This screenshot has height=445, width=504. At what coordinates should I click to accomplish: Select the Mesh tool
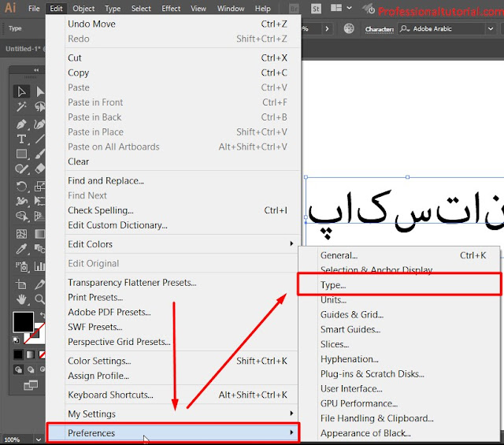point(21,234)
